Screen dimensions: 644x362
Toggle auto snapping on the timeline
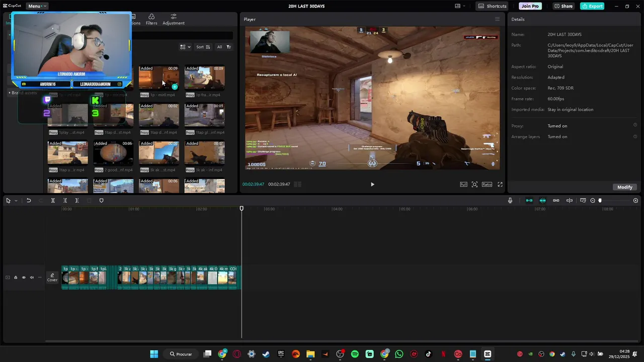click(542, 201)
